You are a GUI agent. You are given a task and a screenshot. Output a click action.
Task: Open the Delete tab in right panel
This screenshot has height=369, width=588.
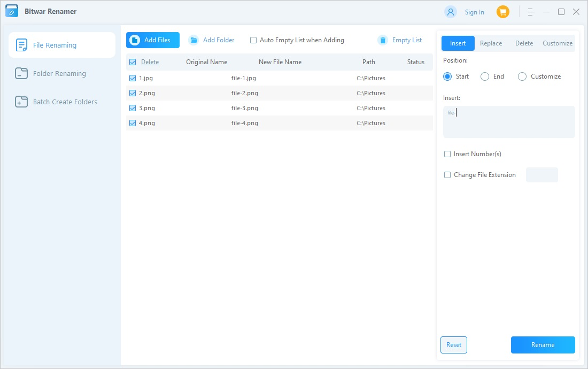point(524,43)
